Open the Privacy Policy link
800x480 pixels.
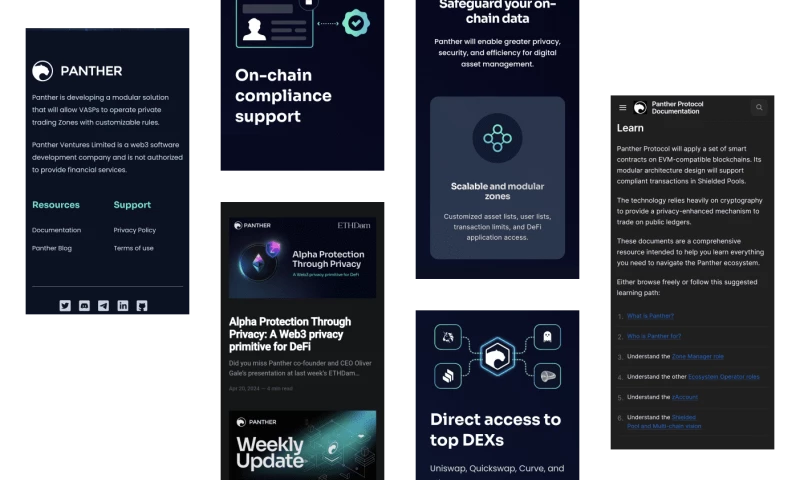click(135, 230)
